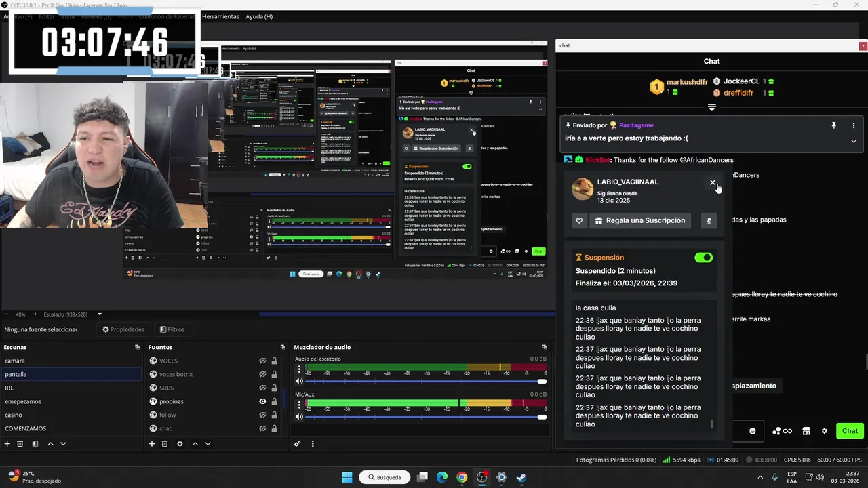Adjust Audio del escritorio volume slider
The image size is (868, 488).
426,381
